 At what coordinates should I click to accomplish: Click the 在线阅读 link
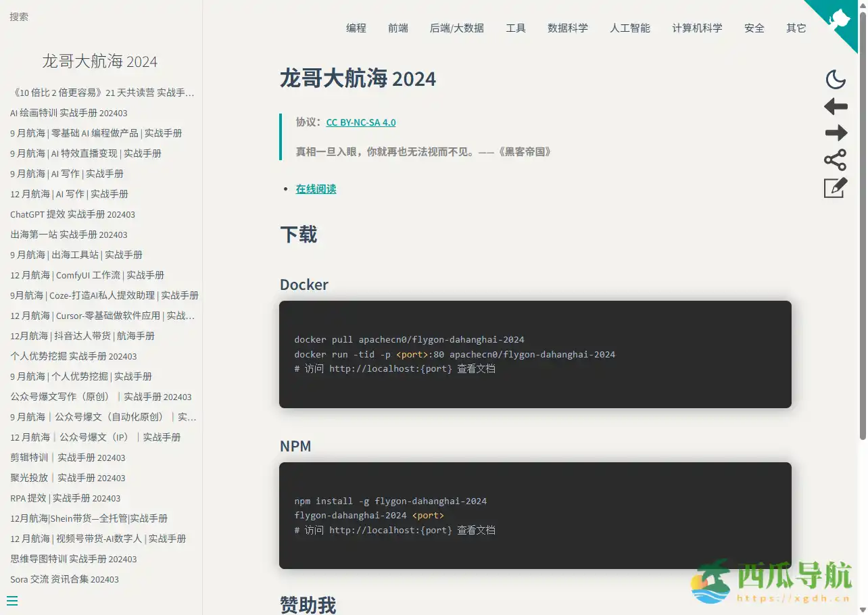click(x=316, y=189)
